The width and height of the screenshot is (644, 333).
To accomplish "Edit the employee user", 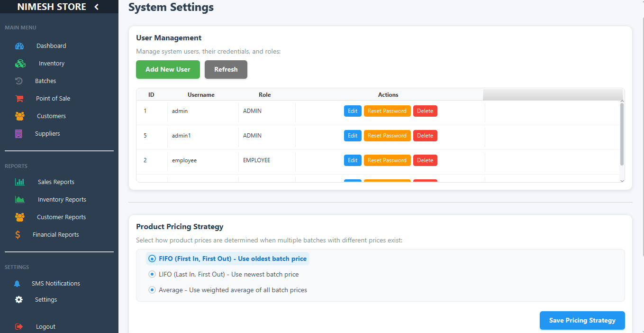I will (x=353, y=160).
